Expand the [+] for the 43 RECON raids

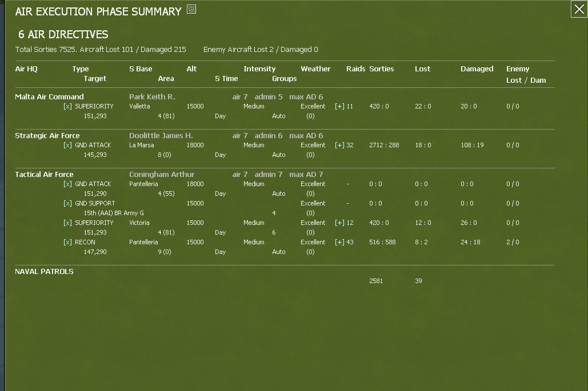[x=339, y=243]
